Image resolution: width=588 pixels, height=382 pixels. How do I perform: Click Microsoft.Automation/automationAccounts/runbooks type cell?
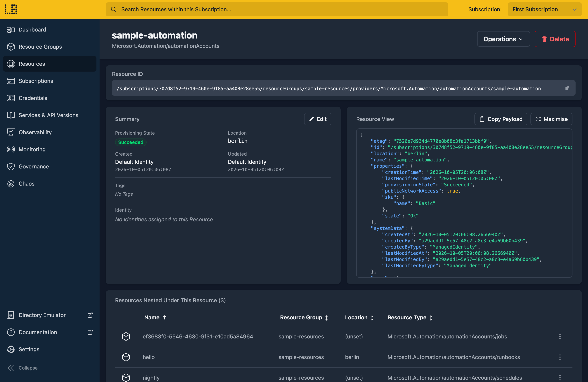click(x=454, y=357)
